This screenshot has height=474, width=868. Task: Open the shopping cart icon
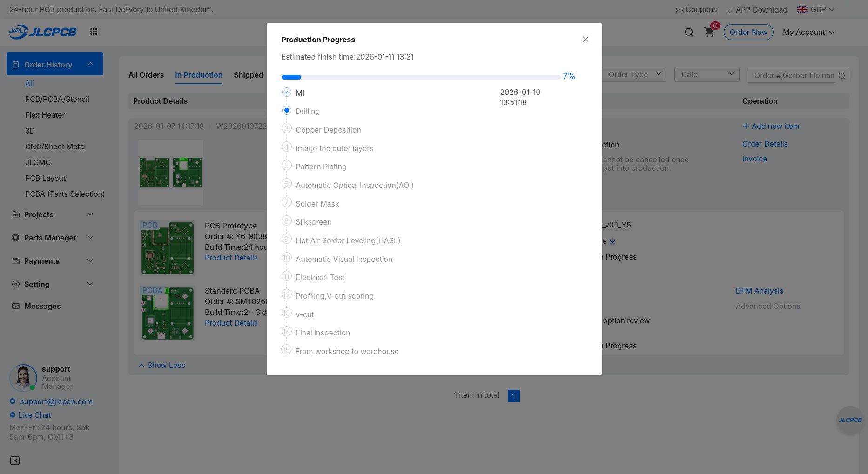pos(709,33)
